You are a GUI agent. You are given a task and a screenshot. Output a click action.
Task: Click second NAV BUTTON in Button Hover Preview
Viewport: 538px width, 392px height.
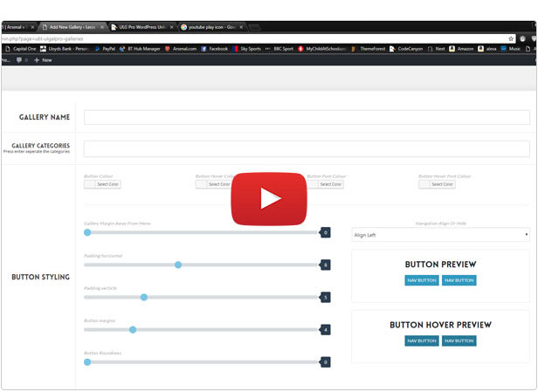tap(459, 340)
